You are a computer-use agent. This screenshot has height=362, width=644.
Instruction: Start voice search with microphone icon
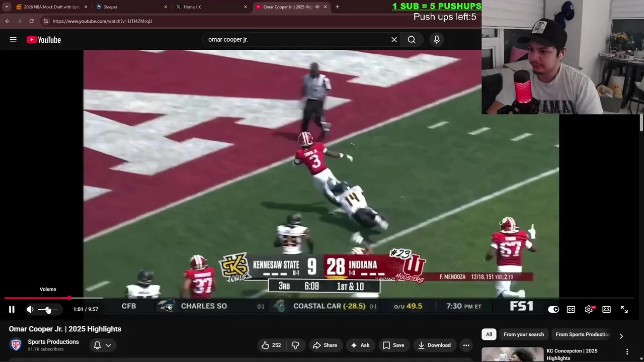(437, 40)
